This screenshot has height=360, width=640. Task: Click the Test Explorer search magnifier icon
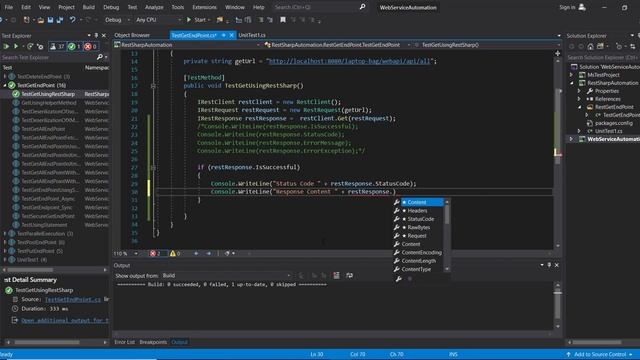[x=99, y=57]
